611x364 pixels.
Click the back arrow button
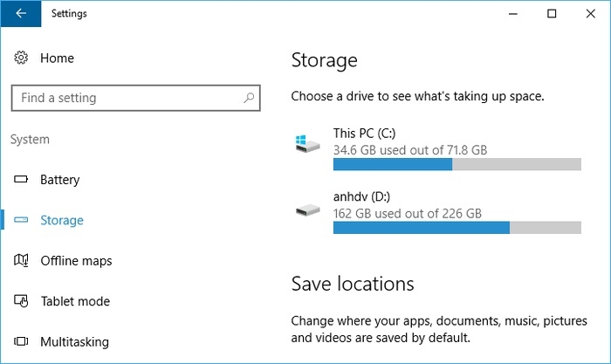coord(20,14)
